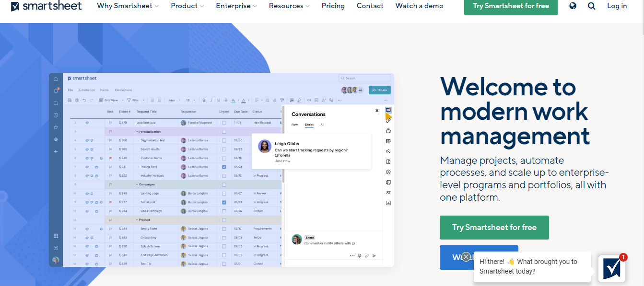Open Favorites star icon in sidebar
Viewport: 644px width, 286px height.
click(56, 127)
